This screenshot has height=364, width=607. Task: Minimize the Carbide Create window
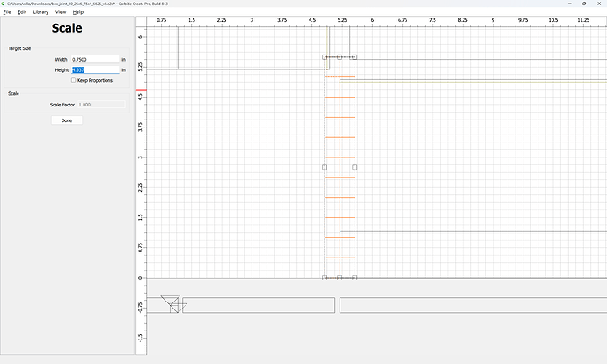tap(569, 4)
